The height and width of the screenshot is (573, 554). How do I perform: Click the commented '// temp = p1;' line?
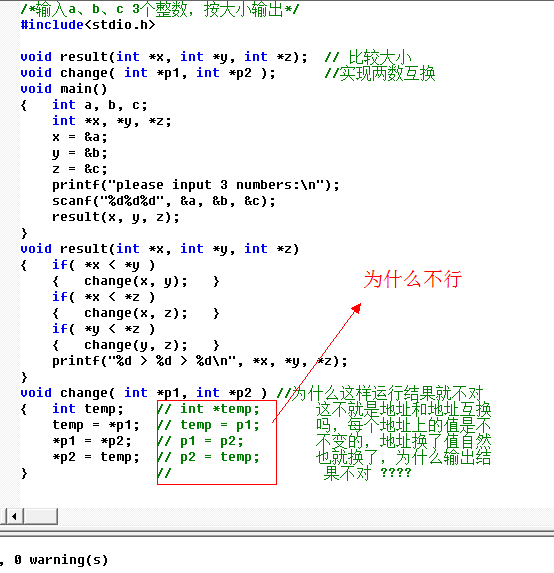point(208,425)
